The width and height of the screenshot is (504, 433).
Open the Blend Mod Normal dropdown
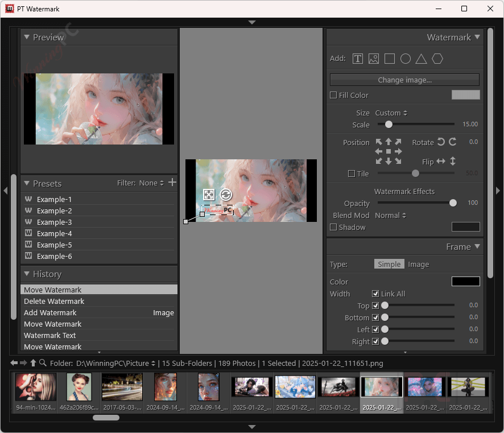391,216
